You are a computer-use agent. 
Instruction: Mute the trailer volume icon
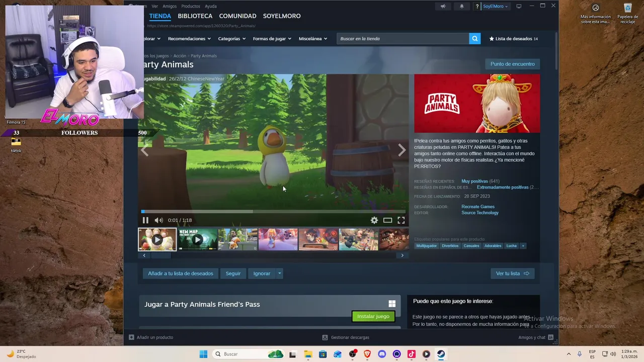158,220
